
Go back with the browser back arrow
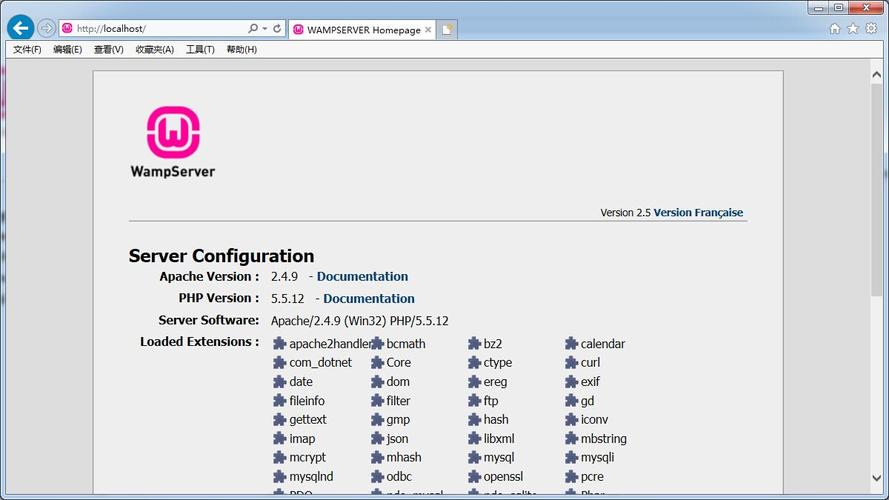tap(20, 28)
